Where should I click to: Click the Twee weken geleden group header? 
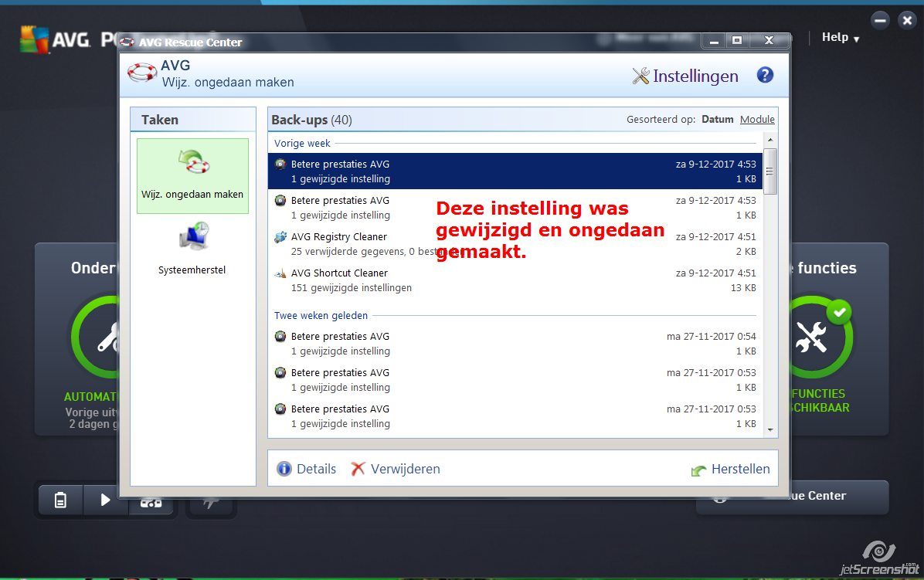[321, 316]
